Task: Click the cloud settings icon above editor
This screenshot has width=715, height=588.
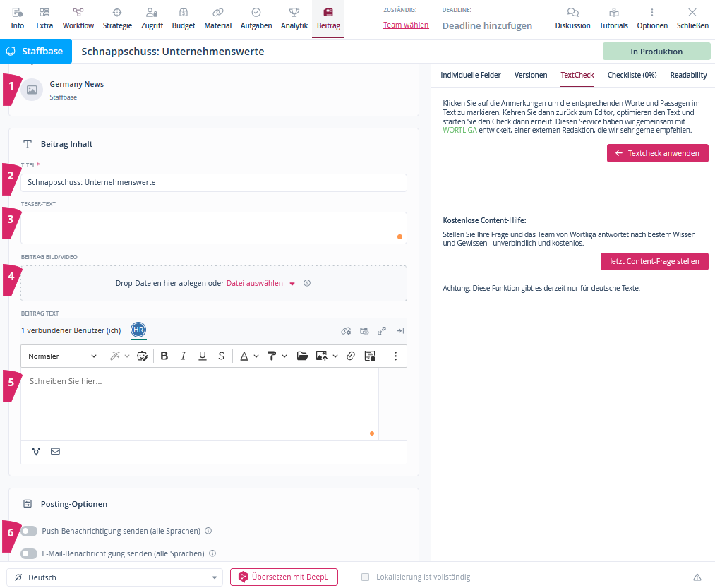Action: pos(346,331)
